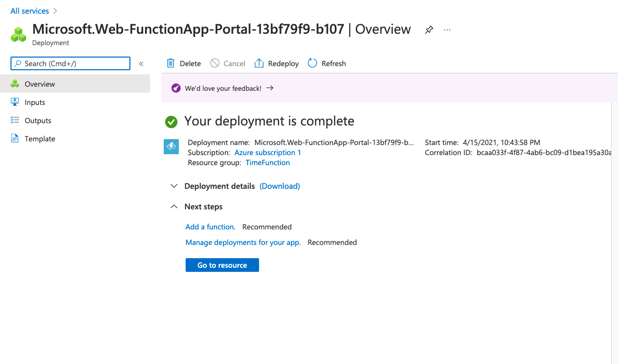Collapse the Next steps section

coord(174,207)
